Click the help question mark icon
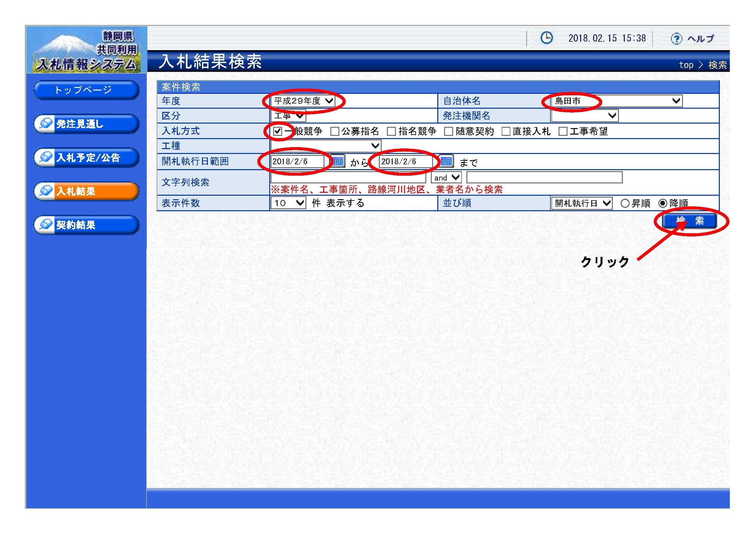This screenshot has height=535, width=756. tap(676, 38)
